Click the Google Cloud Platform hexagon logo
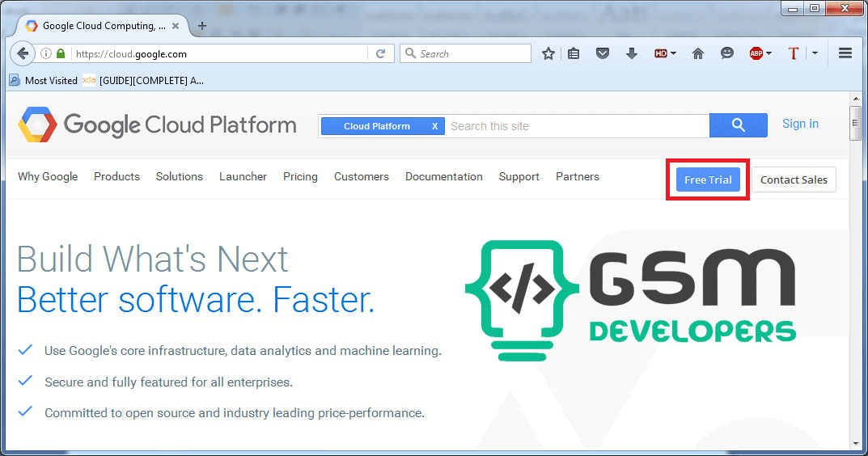 (x=38, y=125)
